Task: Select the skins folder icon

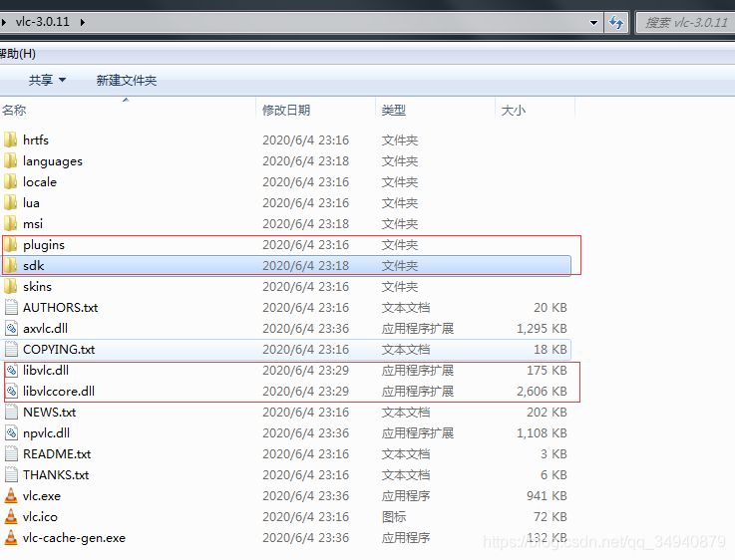Action: click(x=10, y=287)
